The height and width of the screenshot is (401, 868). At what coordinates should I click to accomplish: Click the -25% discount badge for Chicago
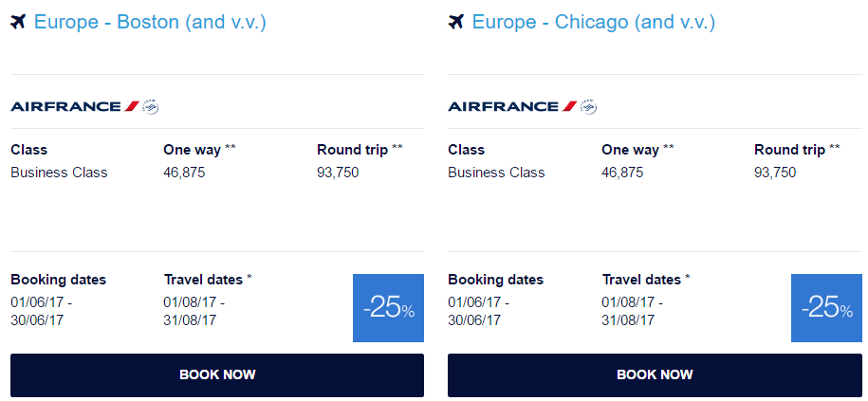(x=826, y=308)
